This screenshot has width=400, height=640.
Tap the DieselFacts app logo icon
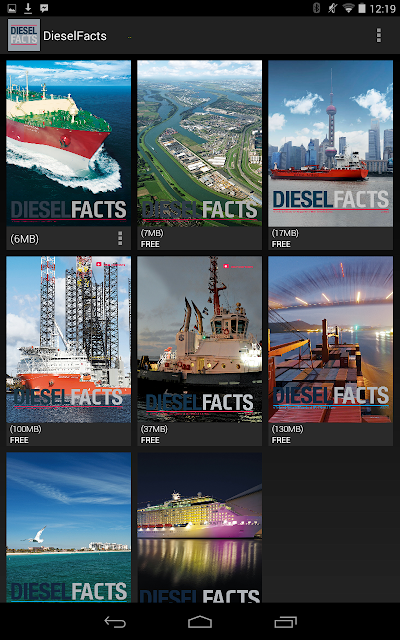click(24, 35)
